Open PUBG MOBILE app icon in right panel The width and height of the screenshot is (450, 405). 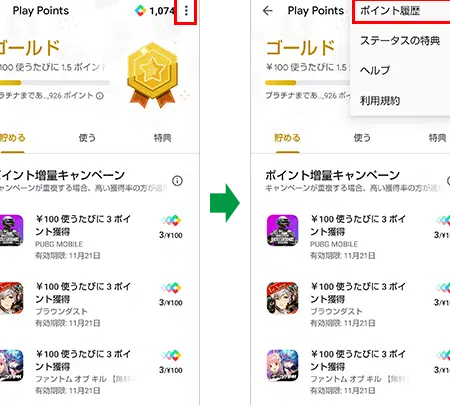282,230
